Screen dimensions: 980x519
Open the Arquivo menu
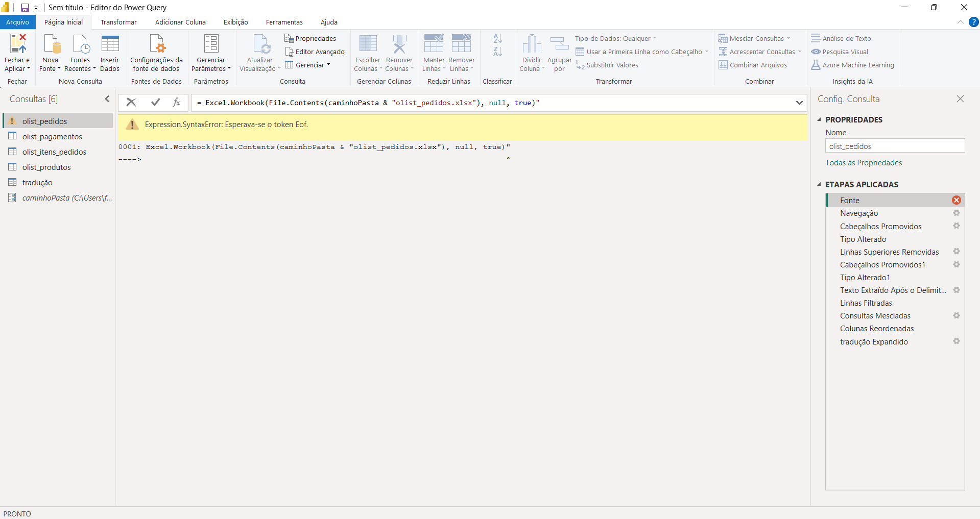tap(18, 22)
